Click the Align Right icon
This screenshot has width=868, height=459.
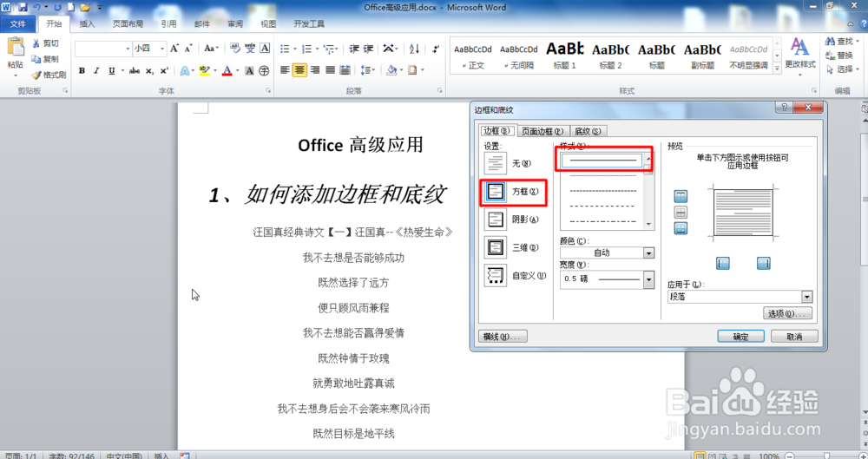tap(315, 70)
